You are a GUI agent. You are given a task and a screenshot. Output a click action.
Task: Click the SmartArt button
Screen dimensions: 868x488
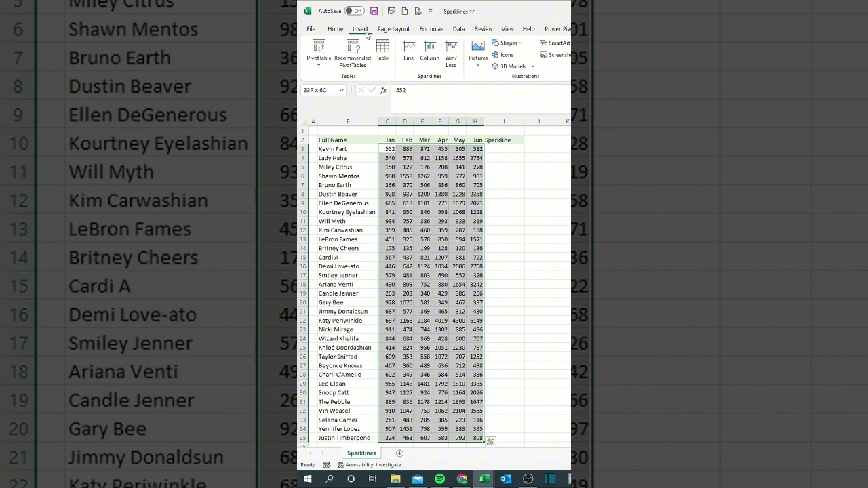555,43
